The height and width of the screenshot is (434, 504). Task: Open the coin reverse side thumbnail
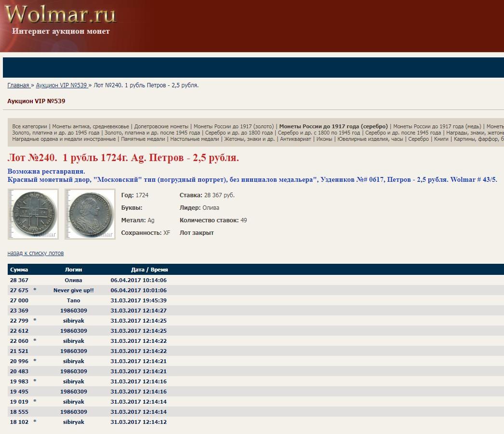(x=33, y=214)
